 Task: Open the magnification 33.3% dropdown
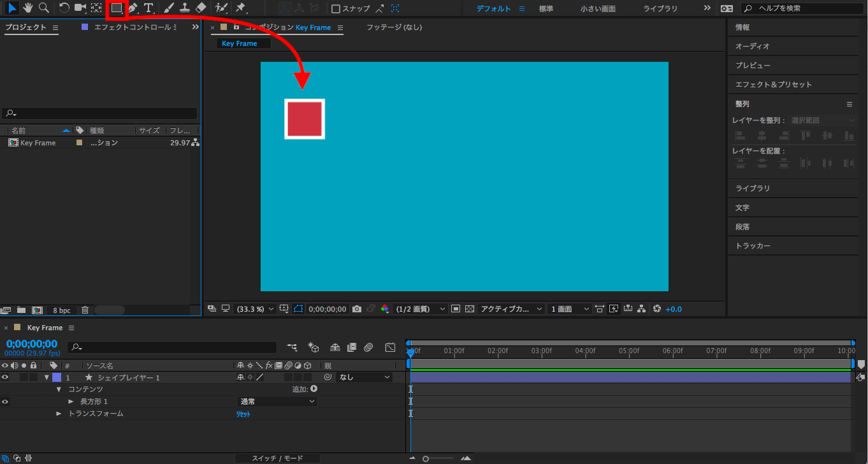[255, 309]
